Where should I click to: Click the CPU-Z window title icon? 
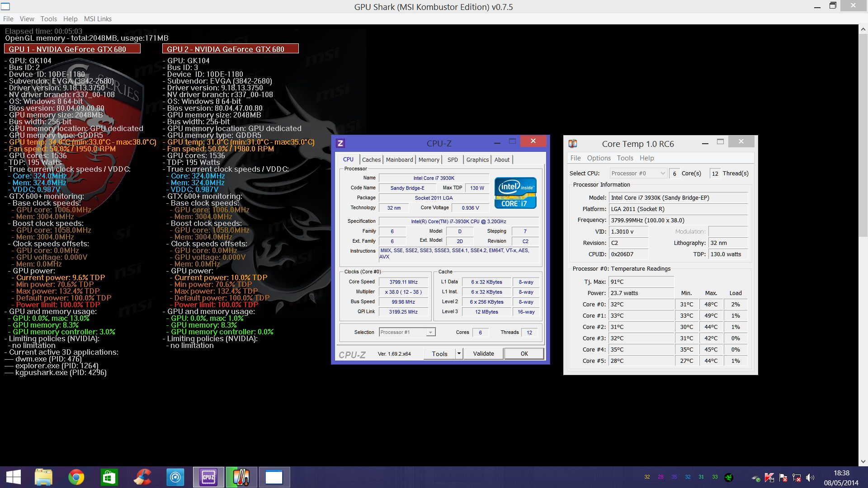pyautogui.click(x=340, y=143)
